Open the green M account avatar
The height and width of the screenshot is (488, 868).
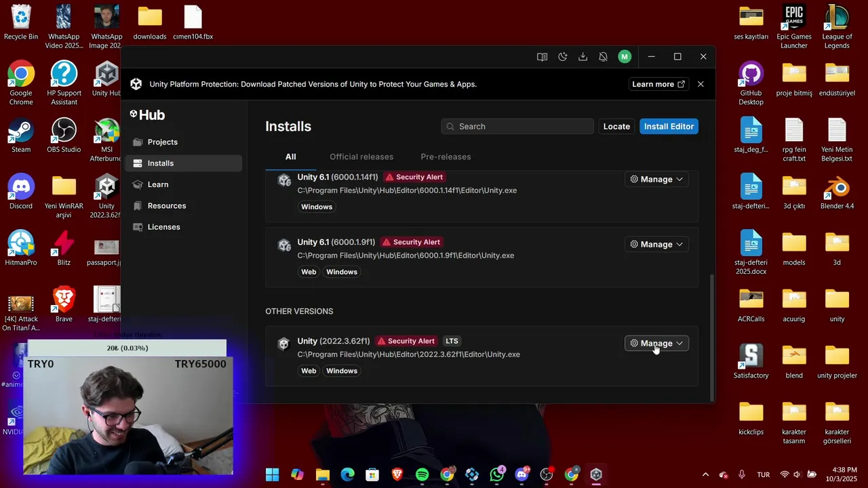coord(625,57)
